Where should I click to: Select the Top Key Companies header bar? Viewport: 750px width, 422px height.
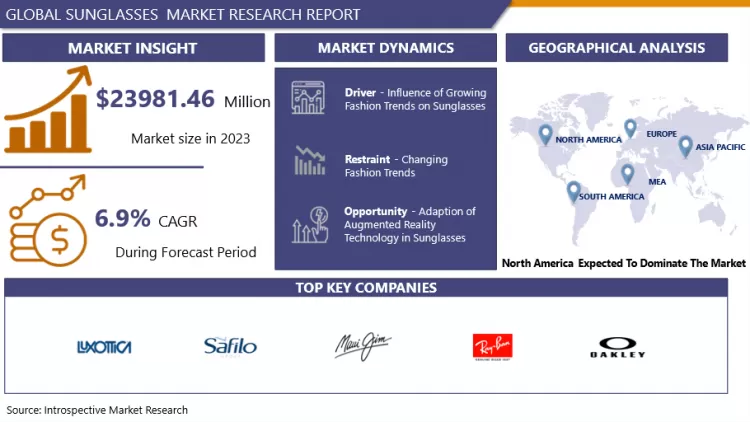366,288
